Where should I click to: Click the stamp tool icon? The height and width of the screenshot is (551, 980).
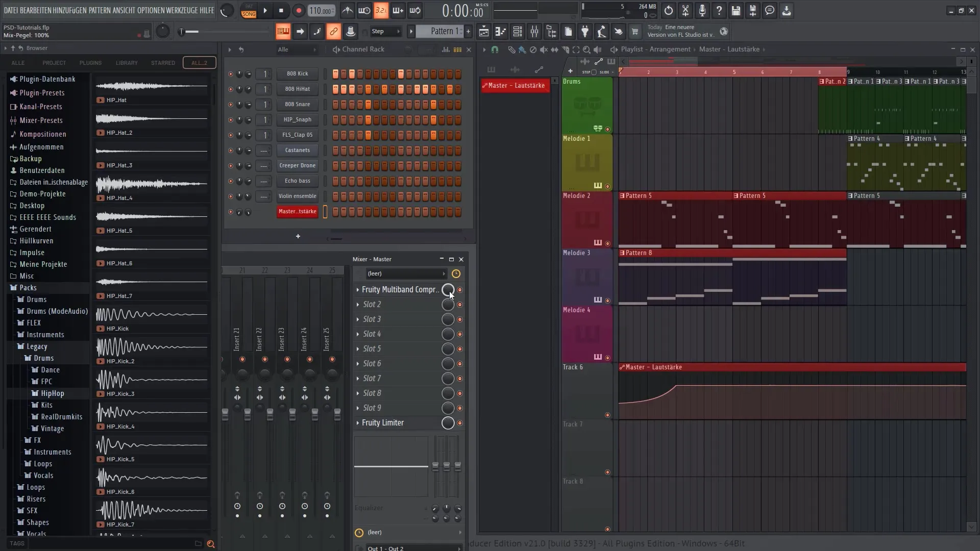pos(350,32)
